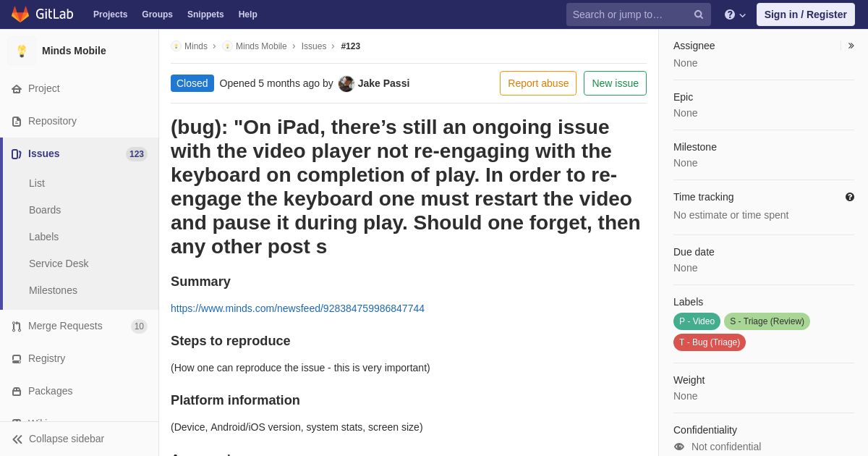Image resolution: width=868 pixels, height=456 pixels.
Task: Click the Time tracking help icon
Action: tap(850, 197)
